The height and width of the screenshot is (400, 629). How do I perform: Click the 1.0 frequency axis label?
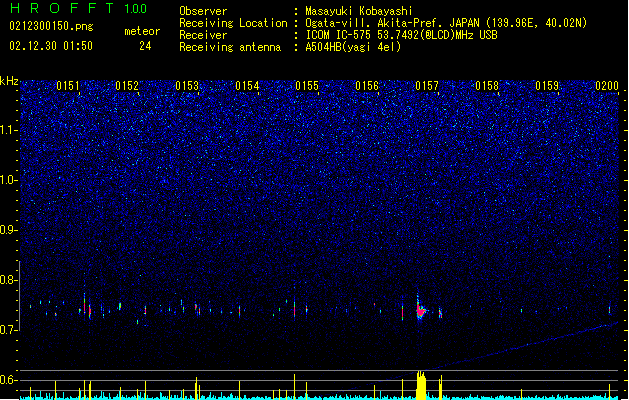click(x=8, y=180)
